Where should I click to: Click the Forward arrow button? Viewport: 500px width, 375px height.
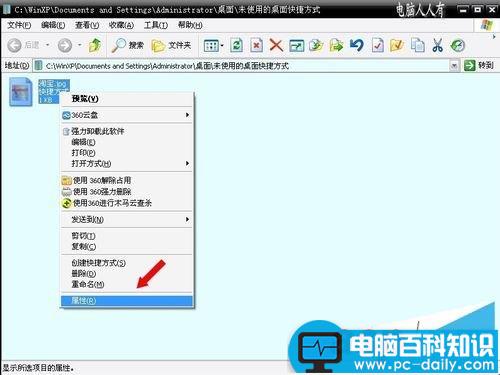(65, 45)
